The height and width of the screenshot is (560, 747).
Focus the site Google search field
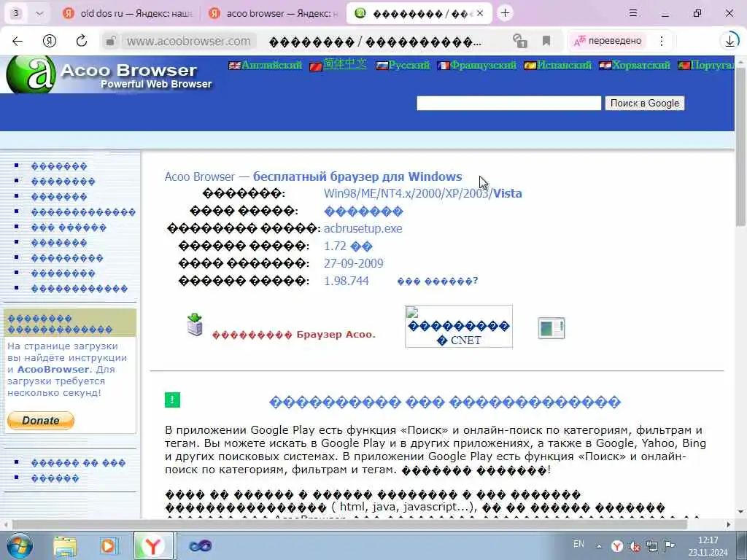[508, 104]
